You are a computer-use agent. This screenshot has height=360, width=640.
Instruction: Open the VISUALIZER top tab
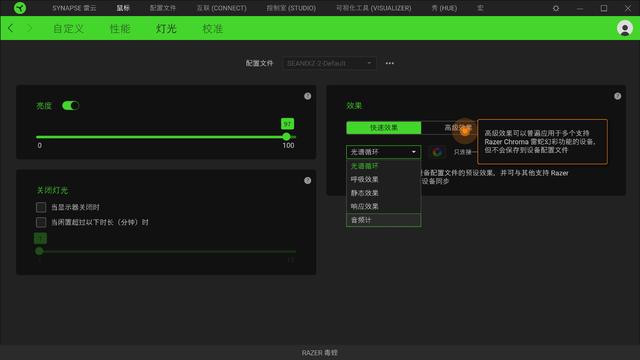373,8
